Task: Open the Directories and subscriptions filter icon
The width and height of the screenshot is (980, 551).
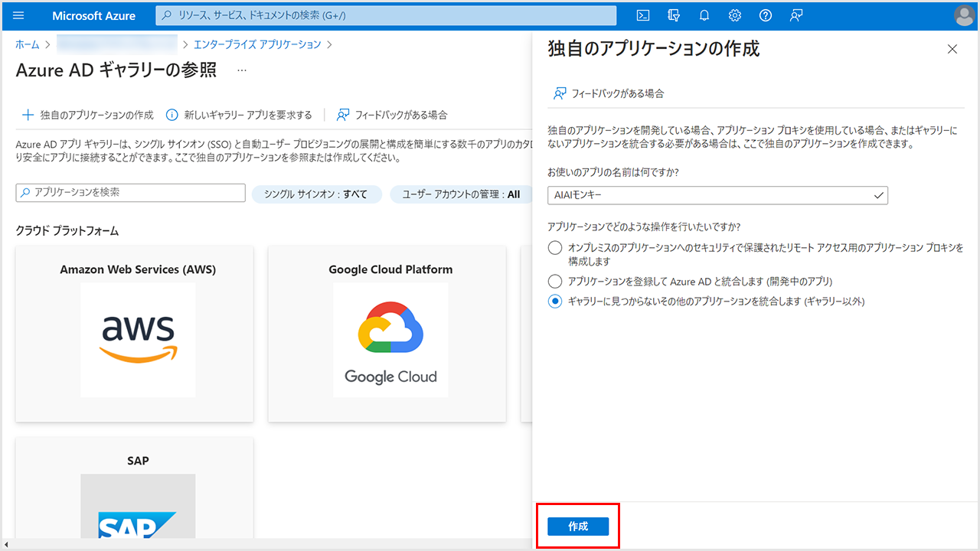Action: tap(674, 15)
